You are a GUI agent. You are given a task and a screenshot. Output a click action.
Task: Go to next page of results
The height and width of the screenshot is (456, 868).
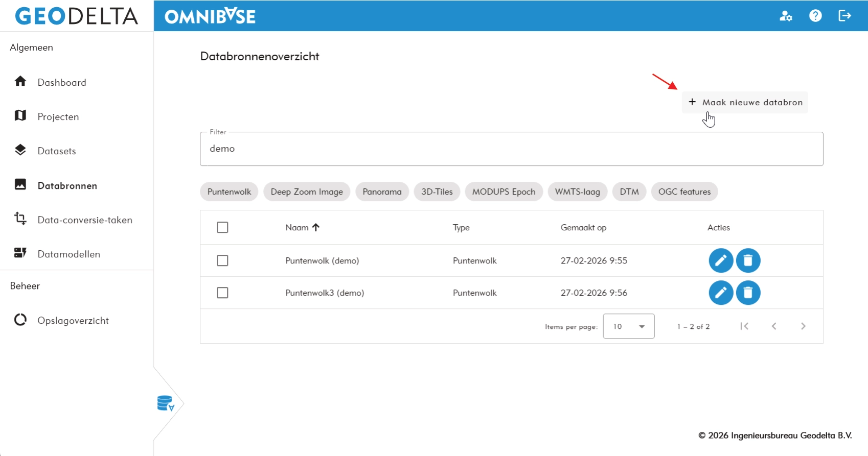pyautogui.click(x=803, y=326)
